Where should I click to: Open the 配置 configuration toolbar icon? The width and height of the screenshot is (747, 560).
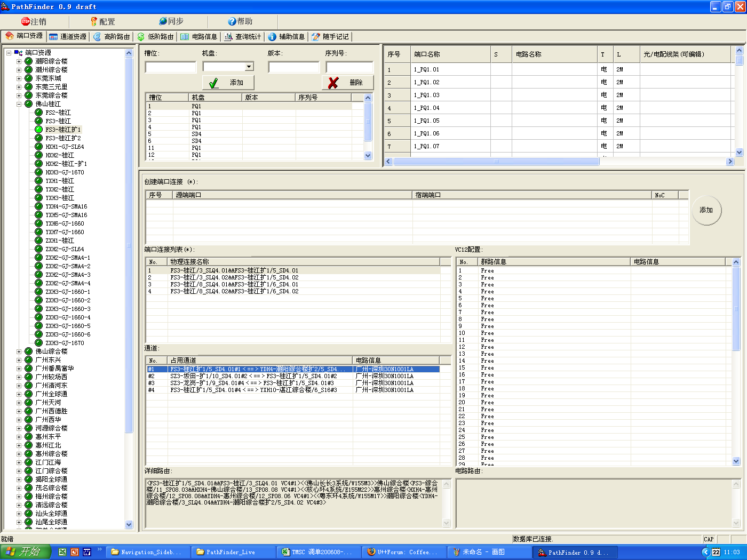click(x=94, y=21)
